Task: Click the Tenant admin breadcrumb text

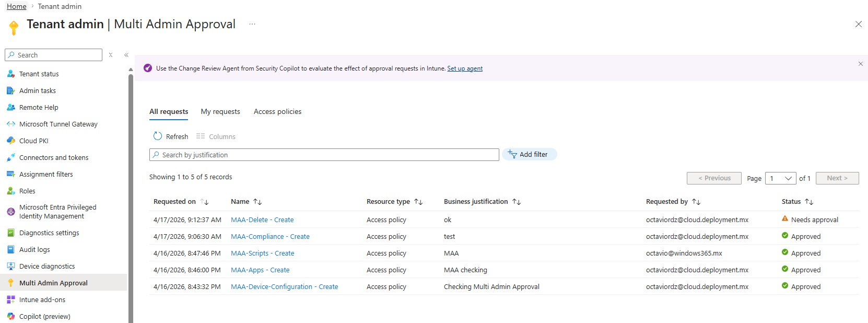Action: [x=60, y=6]
